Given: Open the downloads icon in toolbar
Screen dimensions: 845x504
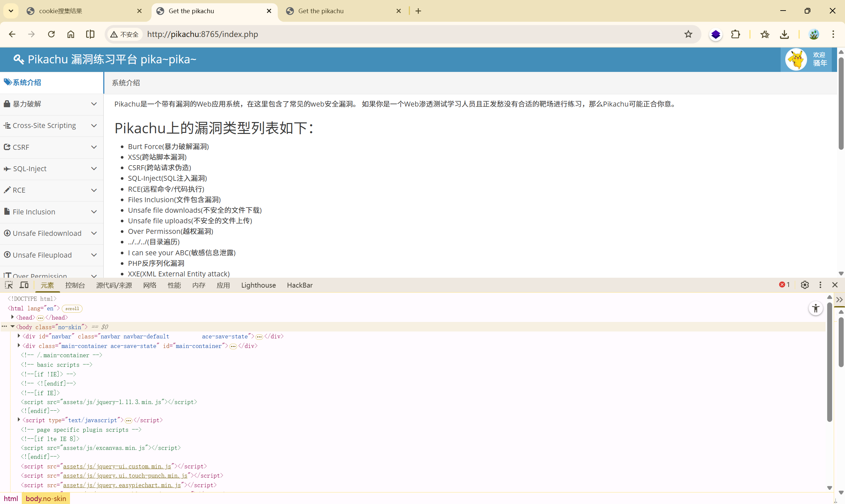Looking at the screenshot, I should (x=784, y=34).
